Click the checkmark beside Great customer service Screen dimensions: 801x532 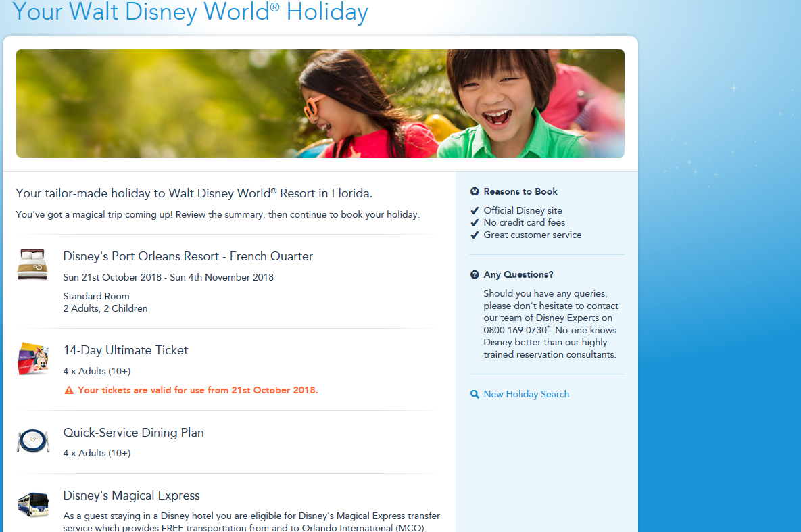pyautogui.click(x=475, y=235)
